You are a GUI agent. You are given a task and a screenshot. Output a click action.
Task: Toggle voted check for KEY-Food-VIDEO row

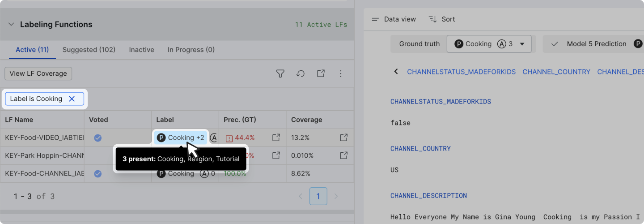point(97,138)
